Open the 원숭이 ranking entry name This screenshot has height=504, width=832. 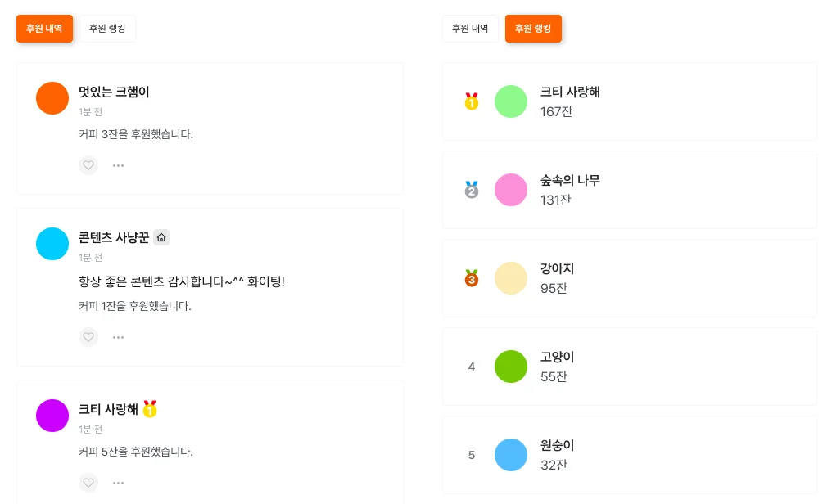(558, 446)
